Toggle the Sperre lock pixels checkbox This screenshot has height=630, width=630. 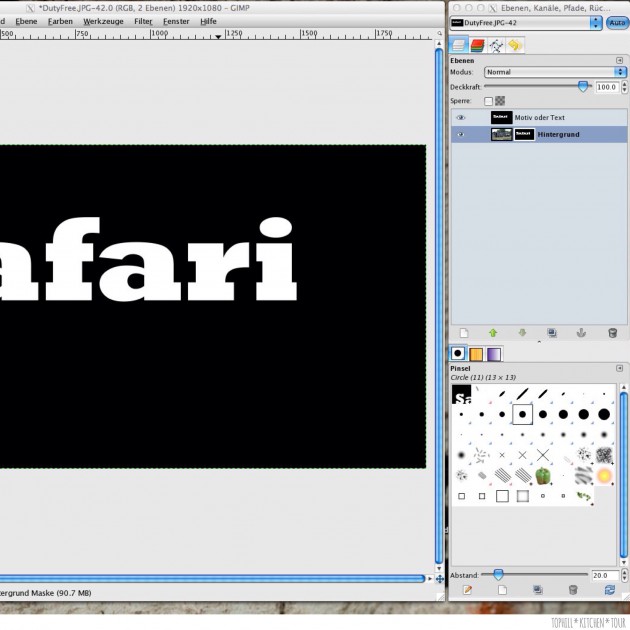coord(488,101)
